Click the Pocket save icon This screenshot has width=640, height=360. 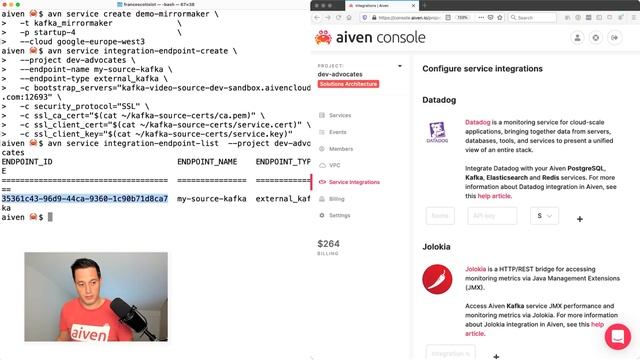click(x=490, y=18)
